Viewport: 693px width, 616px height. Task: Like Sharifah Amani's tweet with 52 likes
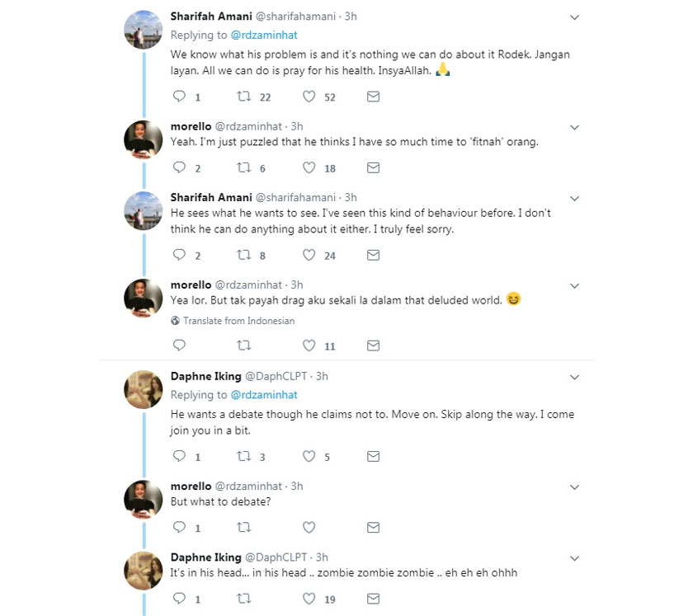tap(309, 97)
